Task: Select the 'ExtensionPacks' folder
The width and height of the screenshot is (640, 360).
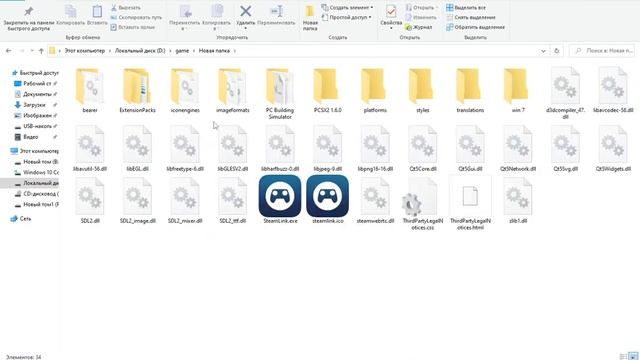Action: pos(138,91)
